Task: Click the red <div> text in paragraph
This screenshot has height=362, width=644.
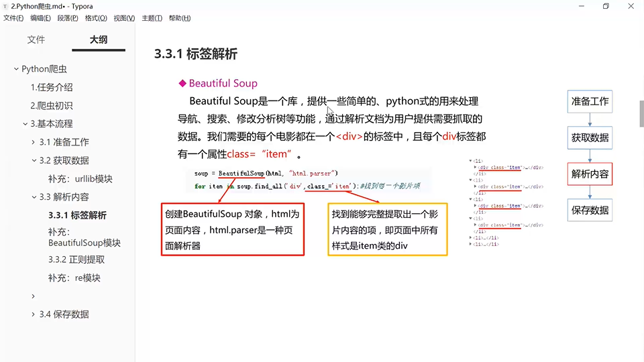Action: [349, 136]
